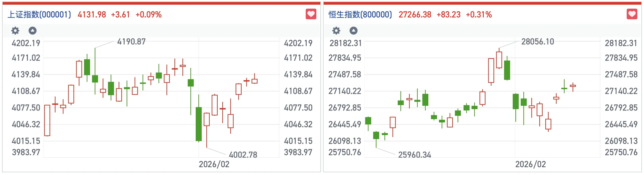Image resolution: width=644 pixels, height=175 pixels.
Task: Click the 27266.38 latest price value
Action: pyautogui.click(x=415, y=15)
